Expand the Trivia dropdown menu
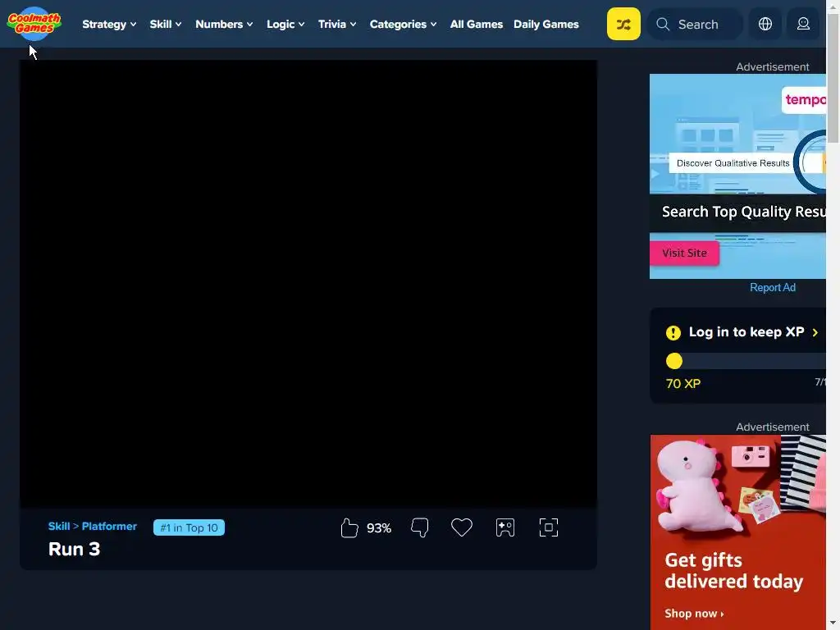Viewport: 840px width, 630px height. [x=337, y=24]
